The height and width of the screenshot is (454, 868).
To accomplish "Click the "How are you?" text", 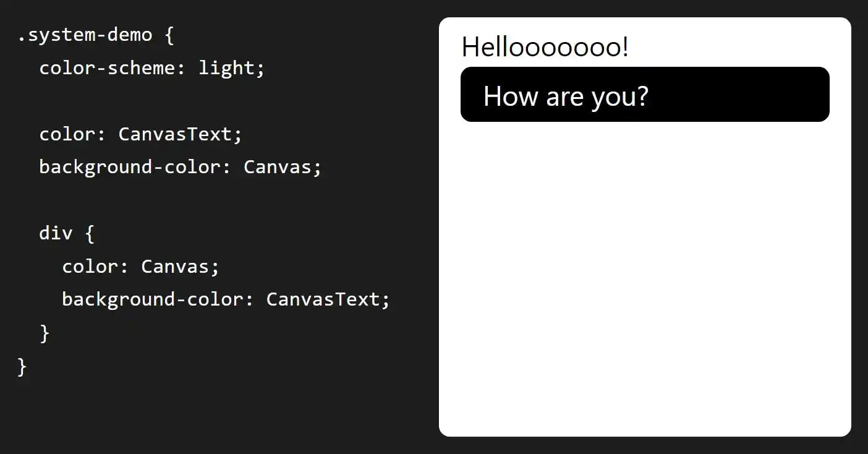I will [565, 96].
